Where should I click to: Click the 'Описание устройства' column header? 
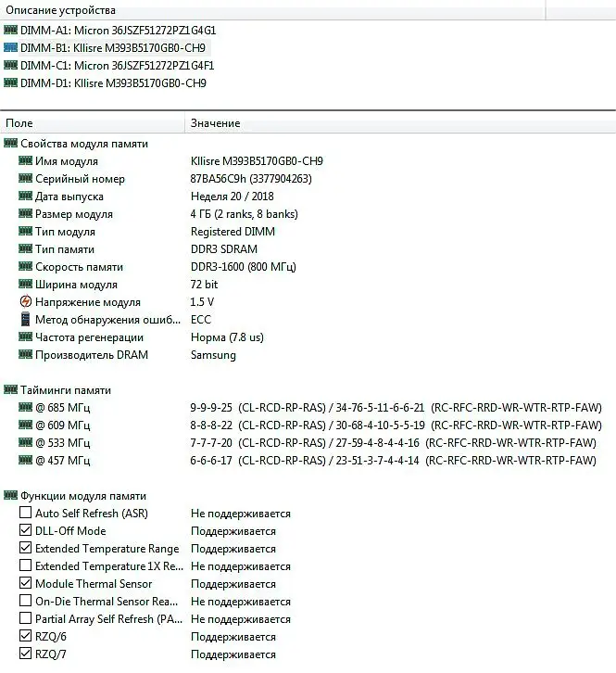[273, 10]
